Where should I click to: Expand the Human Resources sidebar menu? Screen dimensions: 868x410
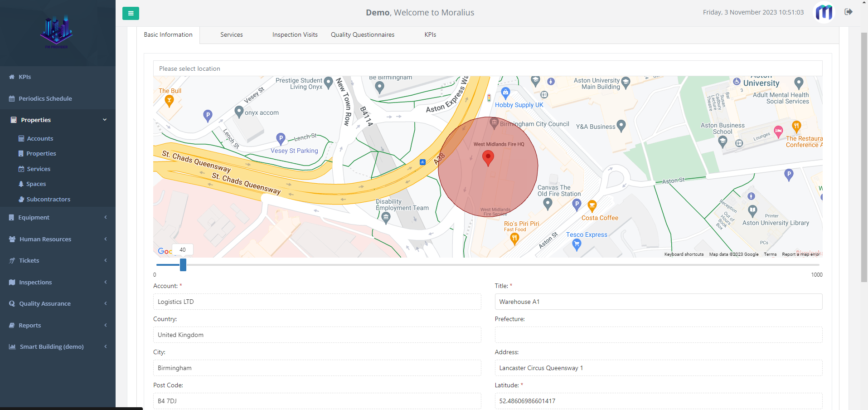pyautogui.click(x=106, y=239)
